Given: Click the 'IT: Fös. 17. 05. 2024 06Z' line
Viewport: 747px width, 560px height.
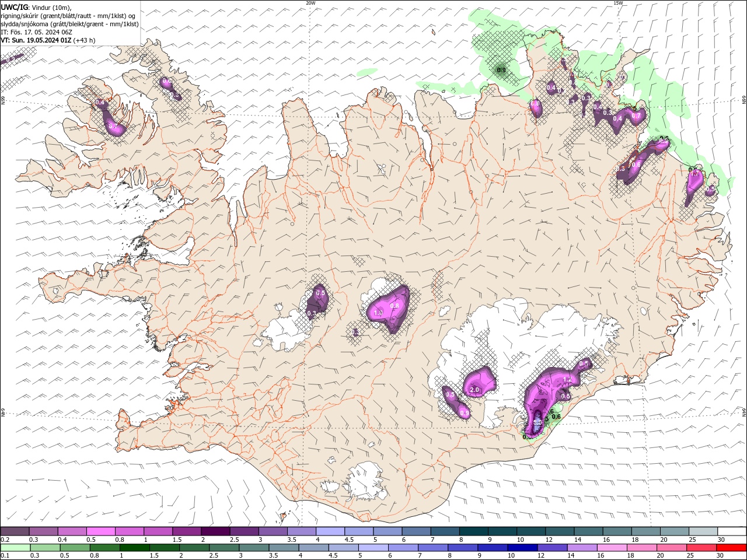Looking at the screenshot, I should (x=36, y=32).
